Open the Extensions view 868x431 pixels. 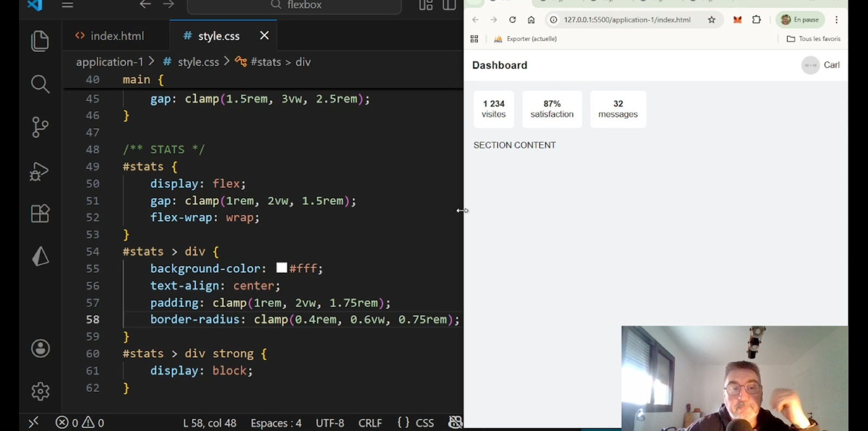(x=40, y=214)
